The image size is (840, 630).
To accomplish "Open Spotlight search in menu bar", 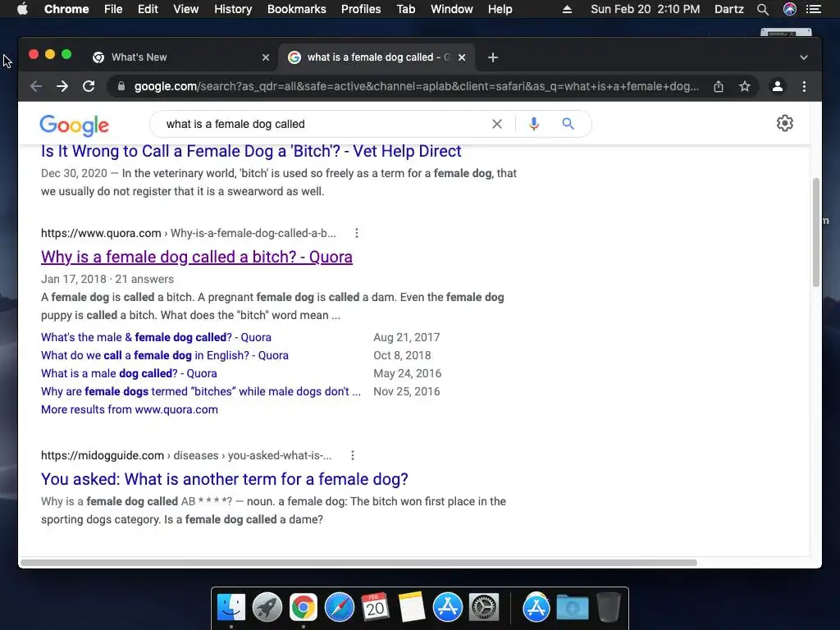I will (x=763, y=9).
